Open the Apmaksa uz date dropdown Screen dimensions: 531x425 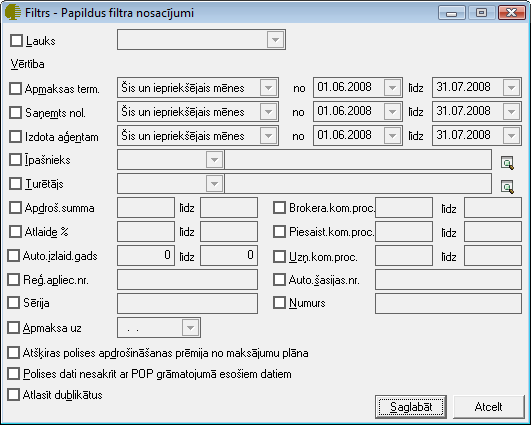click(x=190, y=327)
